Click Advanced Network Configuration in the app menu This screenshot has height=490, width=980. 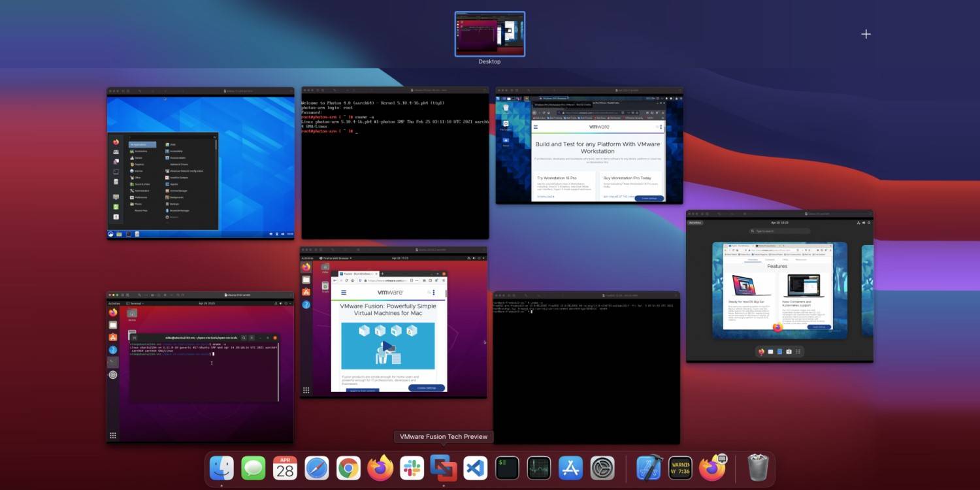184,171
